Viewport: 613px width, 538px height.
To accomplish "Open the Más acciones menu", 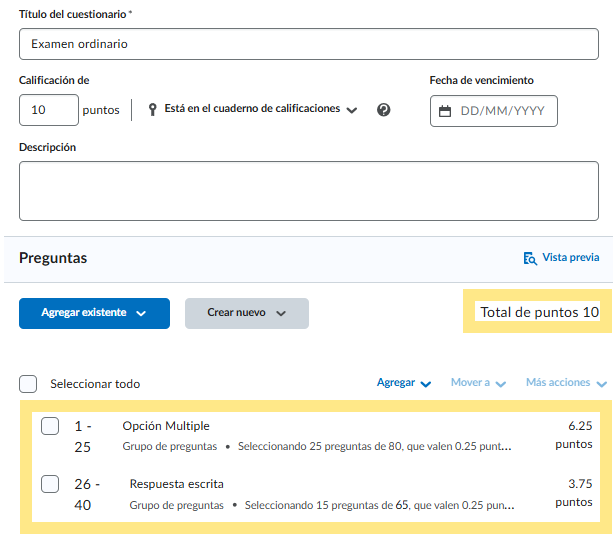I will 565,383.
